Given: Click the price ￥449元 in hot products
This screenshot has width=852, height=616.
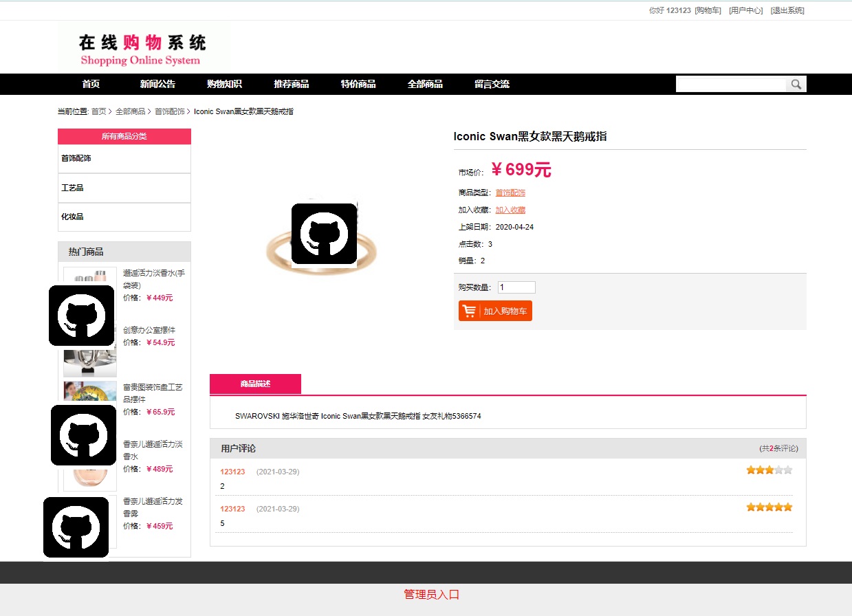Looking at the screenshot, I should 159,298.
